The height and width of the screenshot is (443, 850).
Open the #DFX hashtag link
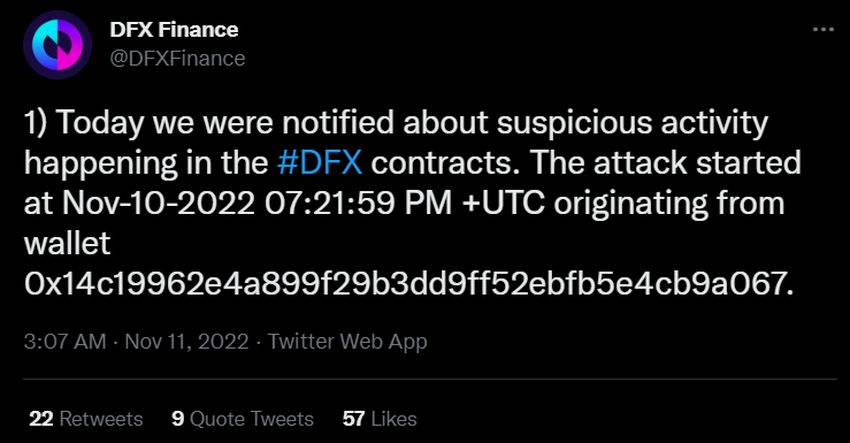tap(324, 160)
